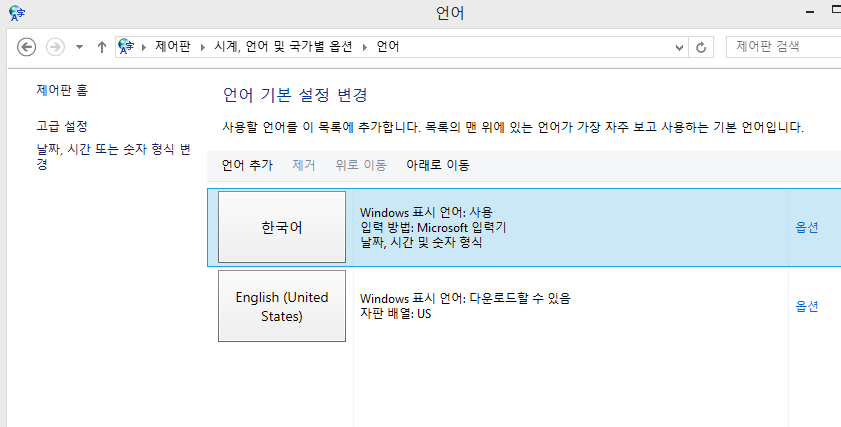Click text '자판 배열: US'
The height and width of the screenshot is (427, 841).
395,313
